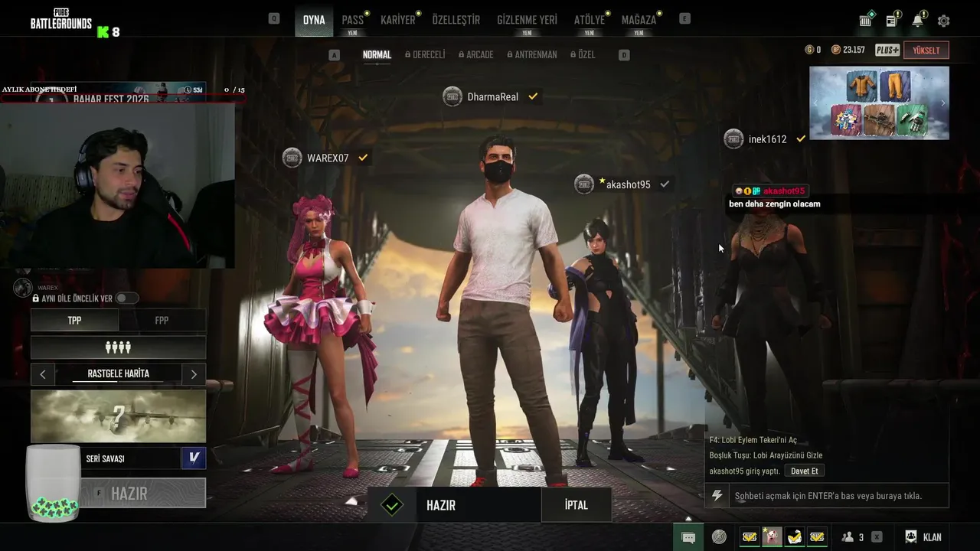
Task: Click Davet Et to invite akashot95
Action: [805, 471]
